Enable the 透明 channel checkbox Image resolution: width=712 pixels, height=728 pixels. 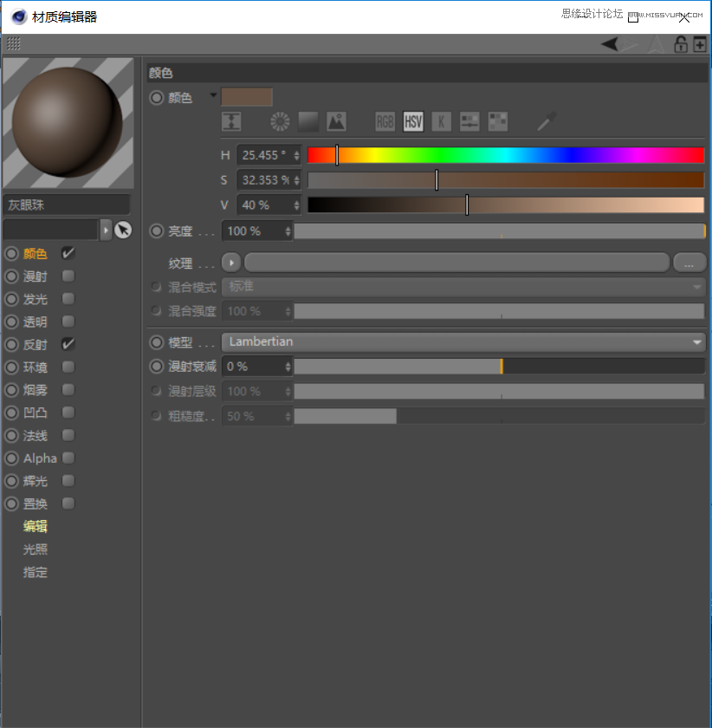68,322
